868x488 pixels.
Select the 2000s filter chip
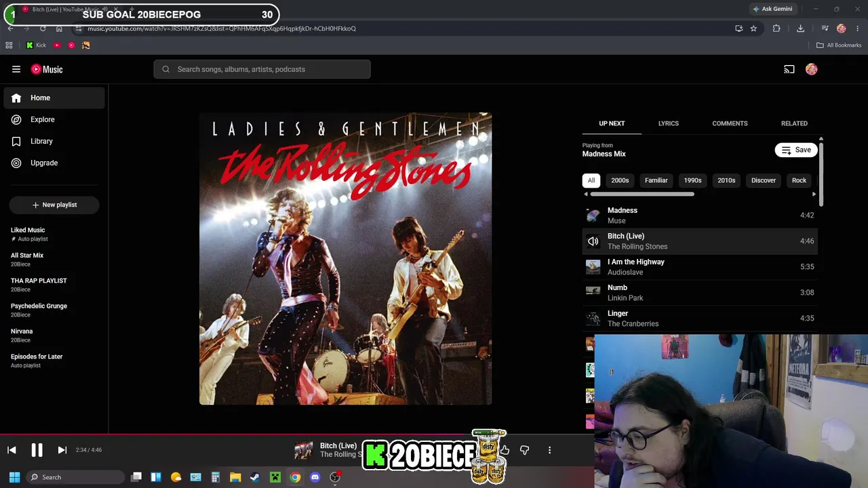tap(620, 180)
